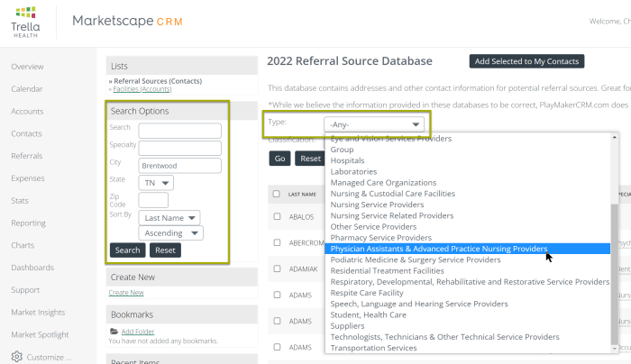Click the Add Folder link
The width and height of the screenshot is (631, 364).
coord(138,332)
